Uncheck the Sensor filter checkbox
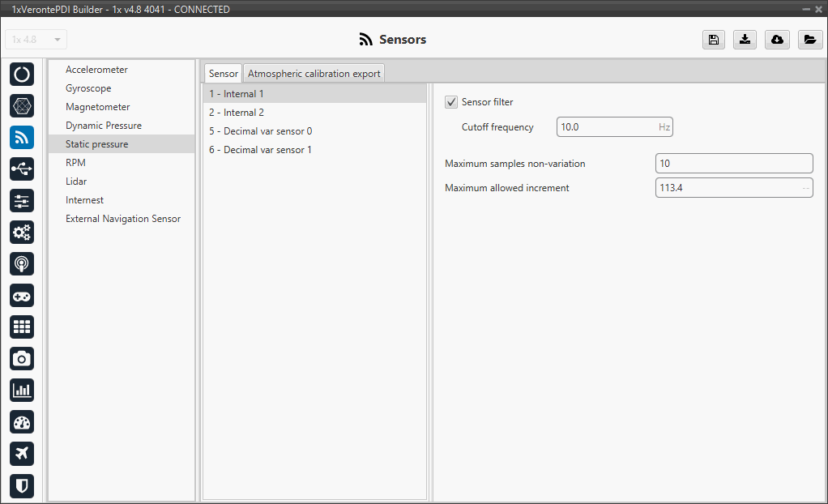The width and height of the screenshot is (828, 504). 451,102
